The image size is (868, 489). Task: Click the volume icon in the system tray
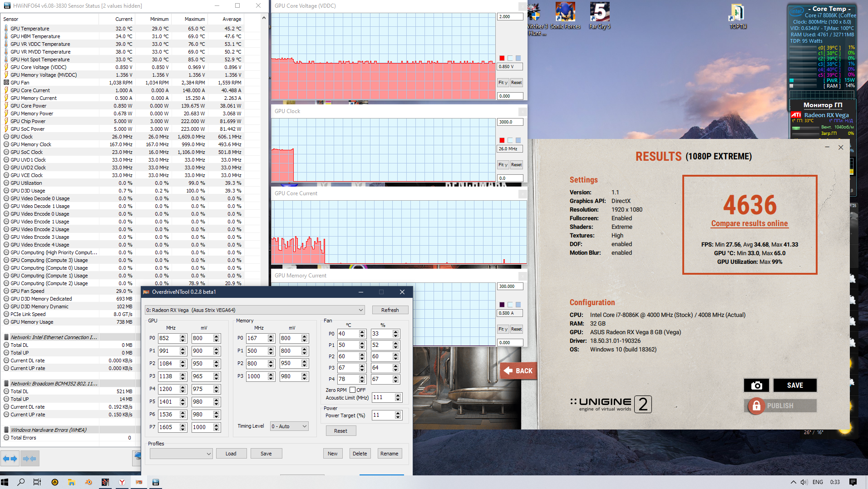click(x=804, y=482)
